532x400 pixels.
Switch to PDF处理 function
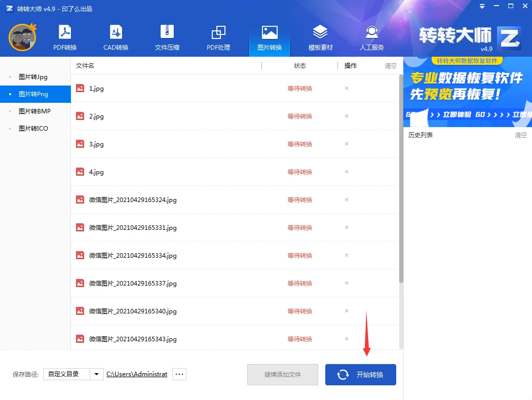[218, 36]
